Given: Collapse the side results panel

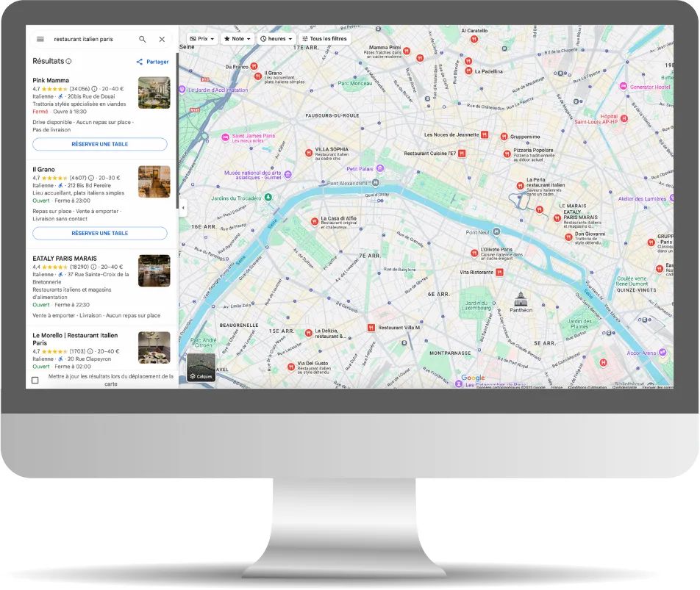Looking at the screenshot, I should coord(183,208).
